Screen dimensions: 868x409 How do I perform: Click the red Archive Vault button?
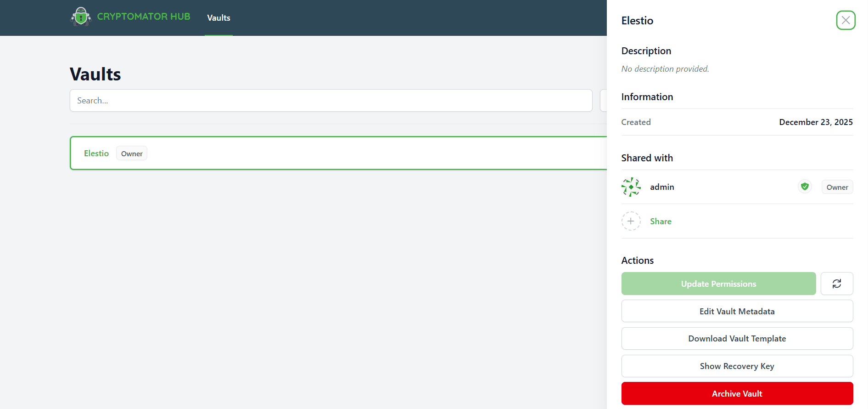tap(737, 393)
